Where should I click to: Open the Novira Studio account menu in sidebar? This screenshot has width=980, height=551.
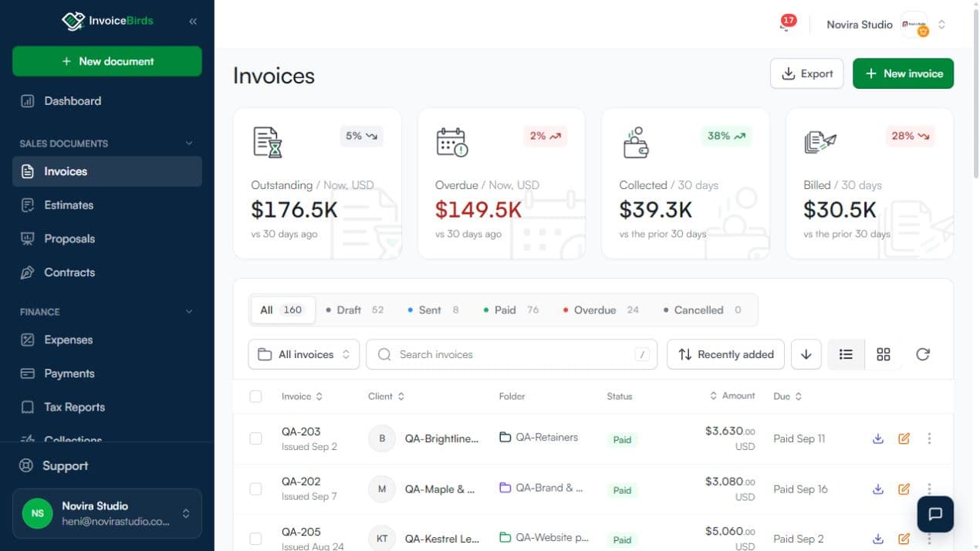[107, 513]
